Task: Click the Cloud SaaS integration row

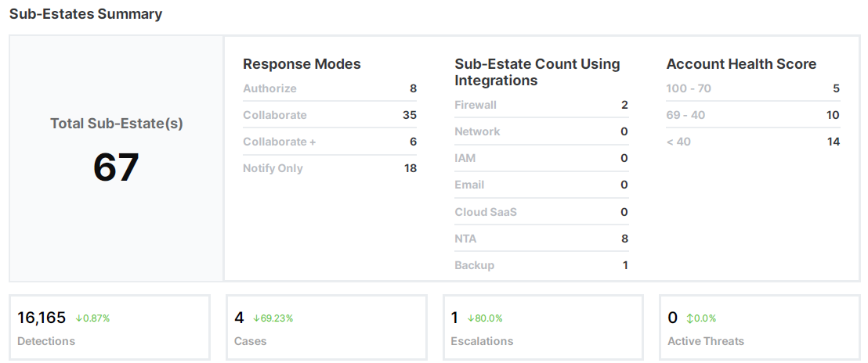Action: (x=541, y=212)
